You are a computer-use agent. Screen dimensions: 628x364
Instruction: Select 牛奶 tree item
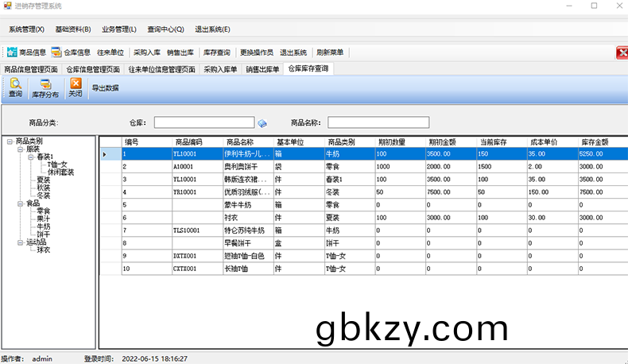point(43,227)
